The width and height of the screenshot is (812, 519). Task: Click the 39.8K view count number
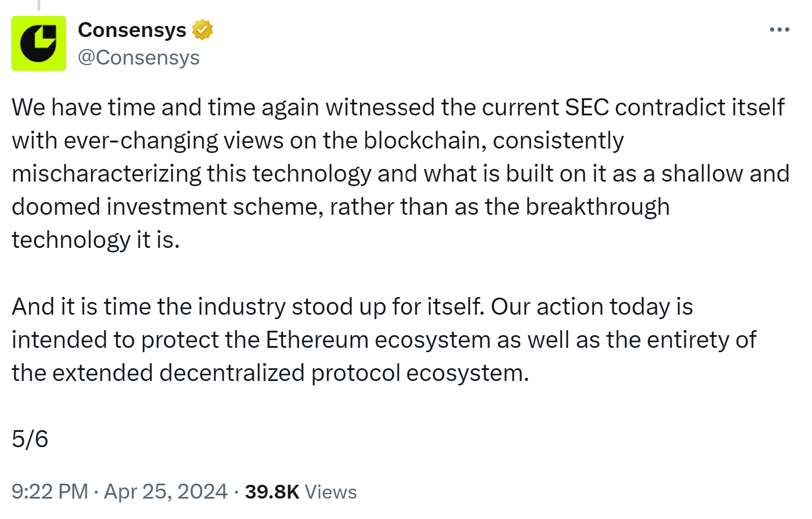click(x=272, y=491)
